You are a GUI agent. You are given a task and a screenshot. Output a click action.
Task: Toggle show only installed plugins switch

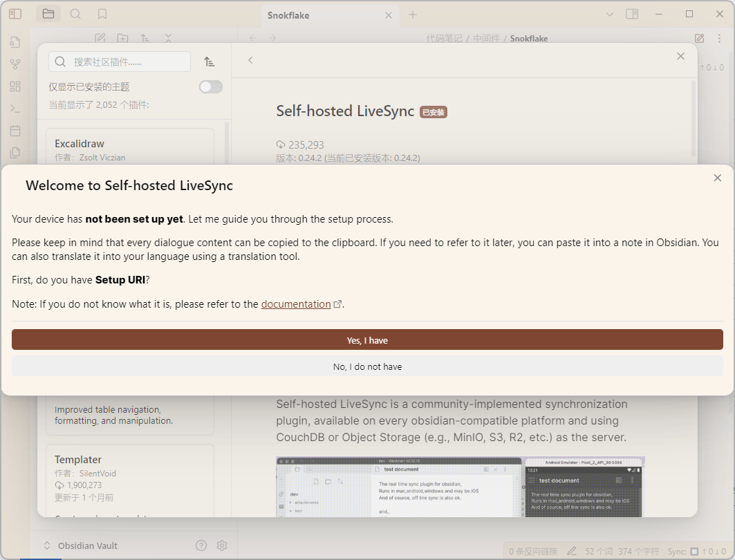pyautogui.click(x=210, y=86)
